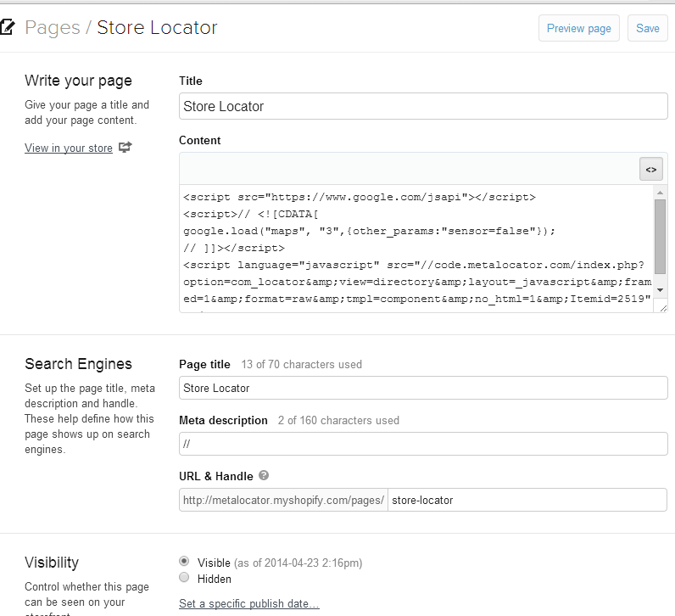Open View in your store link
The image size is (675, 616).
click(69, 148)
